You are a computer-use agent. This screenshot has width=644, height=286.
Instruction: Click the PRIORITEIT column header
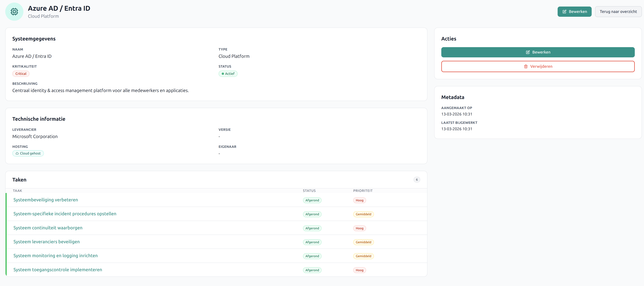[363, 191]
